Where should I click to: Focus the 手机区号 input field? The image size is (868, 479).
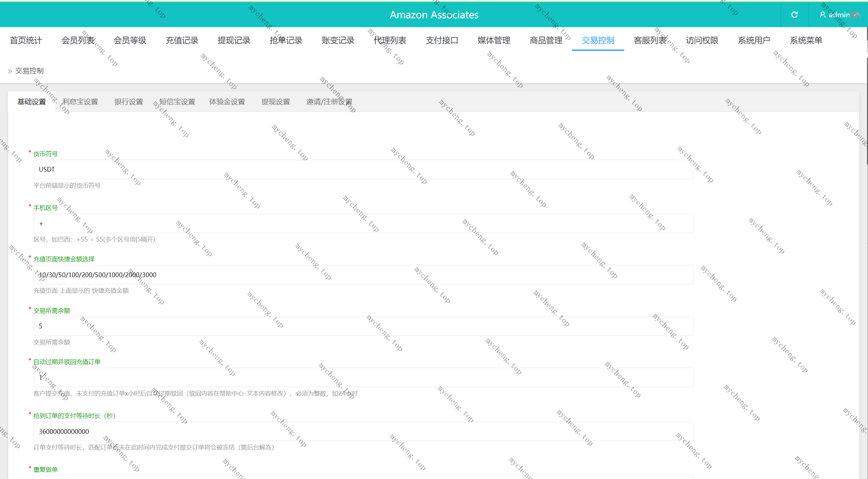click(x=363, y=224)
